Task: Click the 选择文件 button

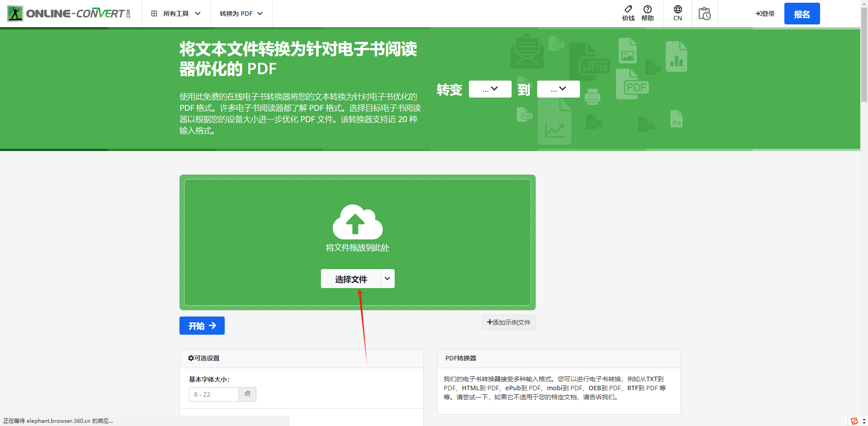Action: pos(351,279)
